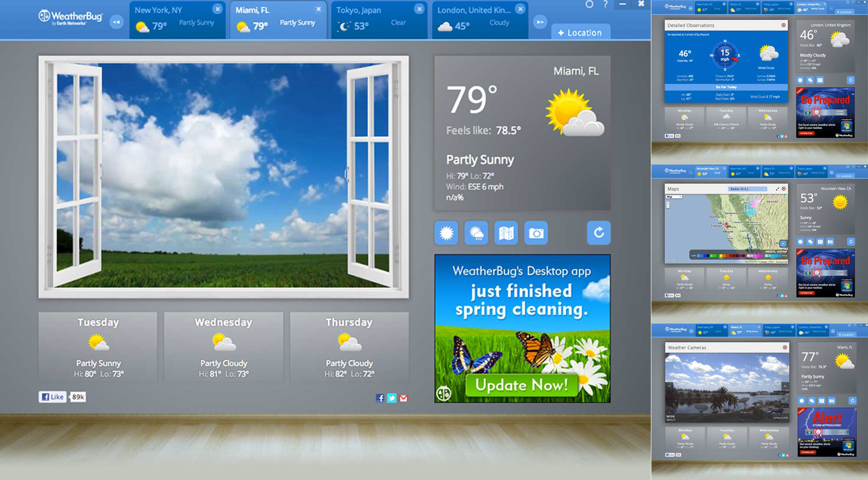Close the Weather Cameras panel
868x480 pixels.
(785, 347)
